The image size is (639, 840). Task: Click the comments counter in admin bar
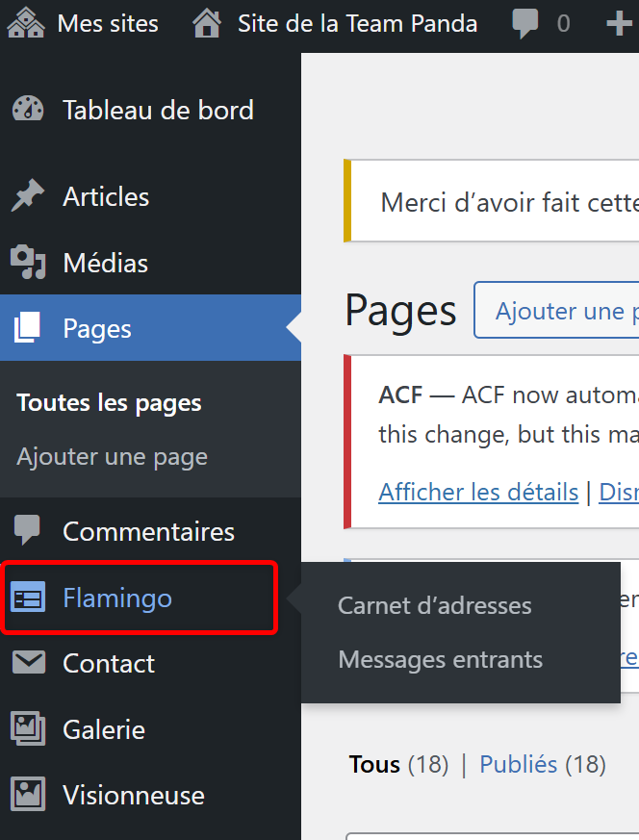click(537, 22)
